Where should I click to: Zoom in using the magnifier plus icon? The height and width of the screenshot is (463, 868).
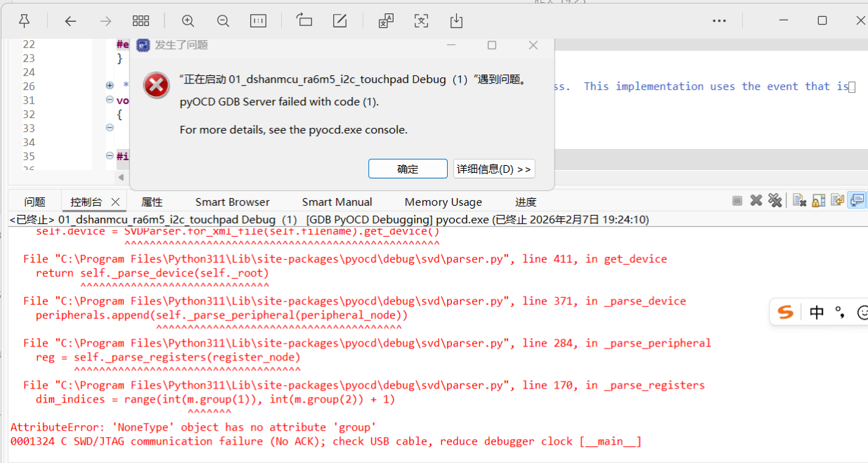point(188,21)
